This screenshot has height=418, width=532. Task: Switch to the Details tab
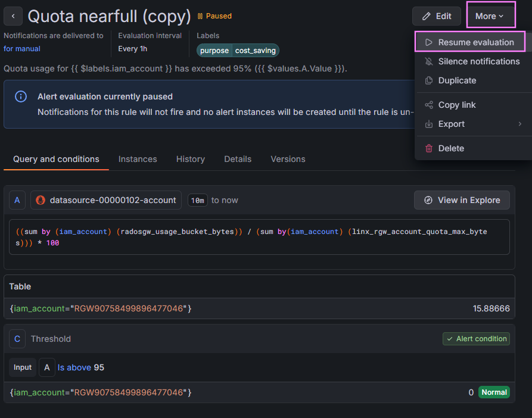pyautogui.click(x=238, y=159)
